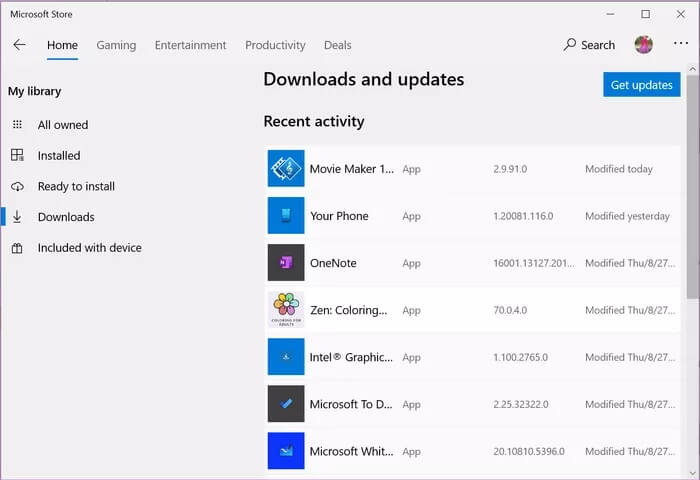Click version 2.9.91.0 text
Viewport: 700px width, 480px height.
point(510,169)
